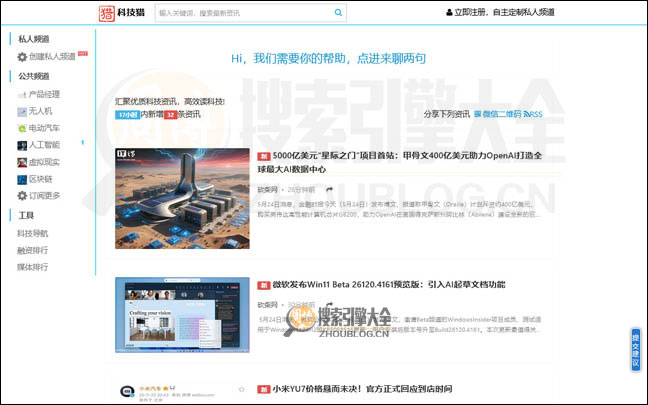This screenshot has width=648, height=405.
Task: Select the hot badge on 创建私人频道
Action: pos(83,53)
